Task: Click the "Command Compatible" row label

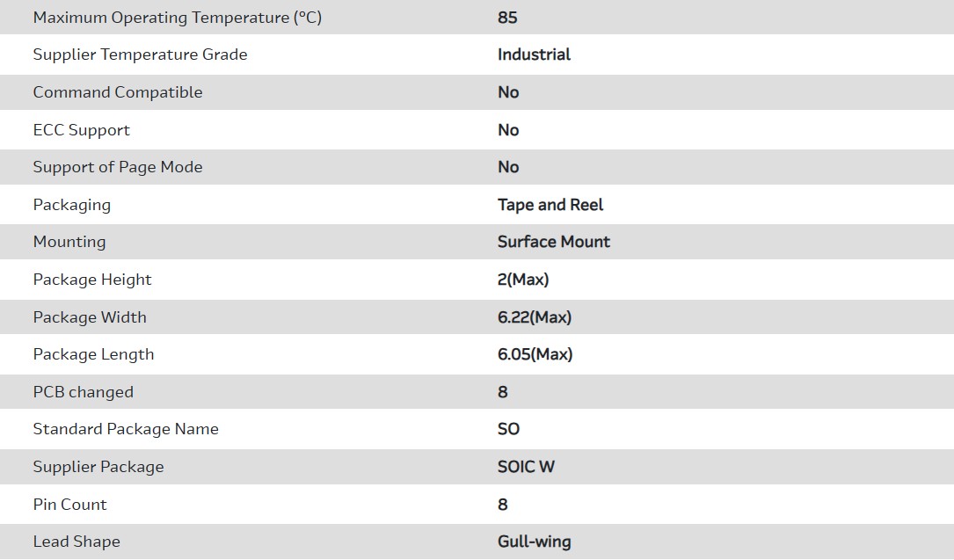Action: [x=118, y=92]
